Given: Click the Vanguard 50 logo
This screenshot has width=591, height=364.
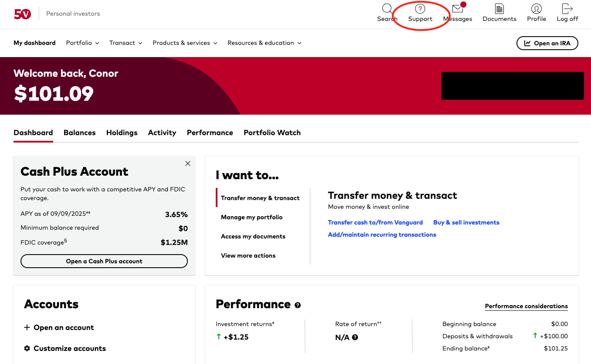Looking at the screenshot, I should coord(23,14).
